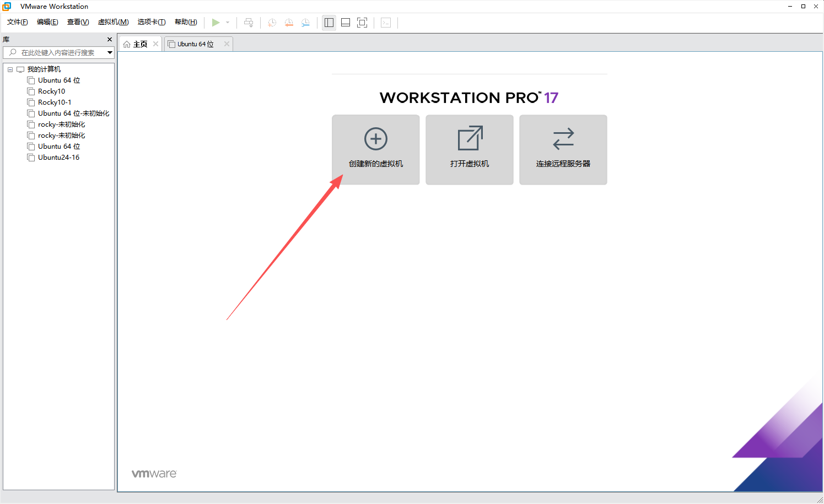
Task: Open the 编辑(E) menu
Action: click(47, 22)
